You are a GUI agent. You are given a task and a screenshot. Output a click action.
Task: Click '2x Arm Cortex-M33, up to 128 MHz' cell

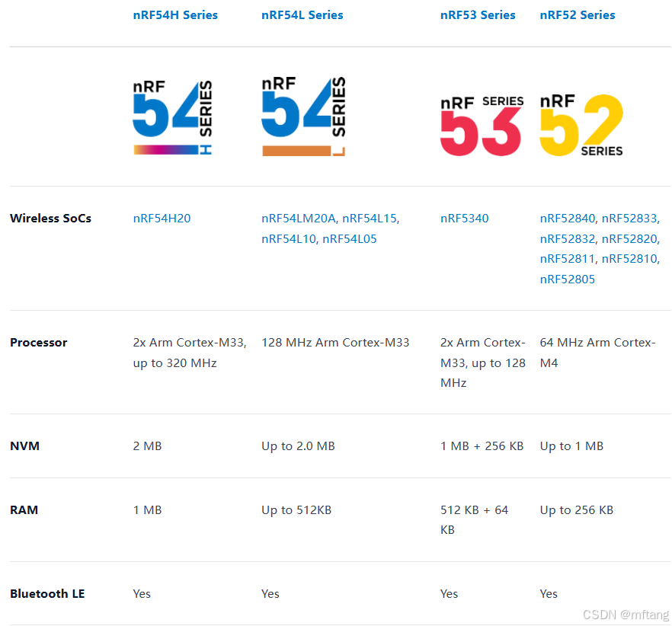coord(483,363)
